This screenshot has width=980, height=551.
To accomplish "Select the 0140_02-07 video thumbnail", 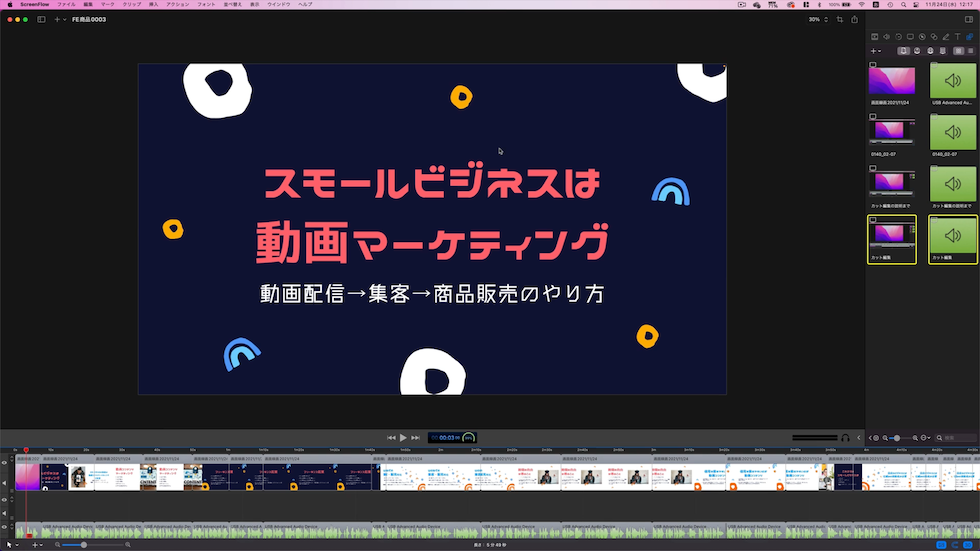I will point(892,132).
